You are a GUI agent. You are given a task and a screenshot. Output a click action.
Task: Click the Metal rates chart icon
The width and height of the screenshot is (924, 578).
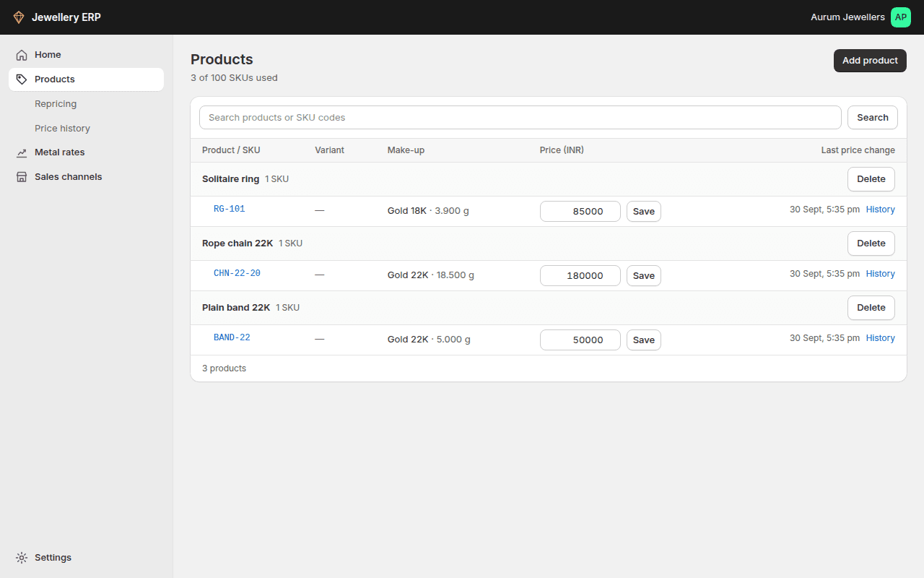[22, 152]
